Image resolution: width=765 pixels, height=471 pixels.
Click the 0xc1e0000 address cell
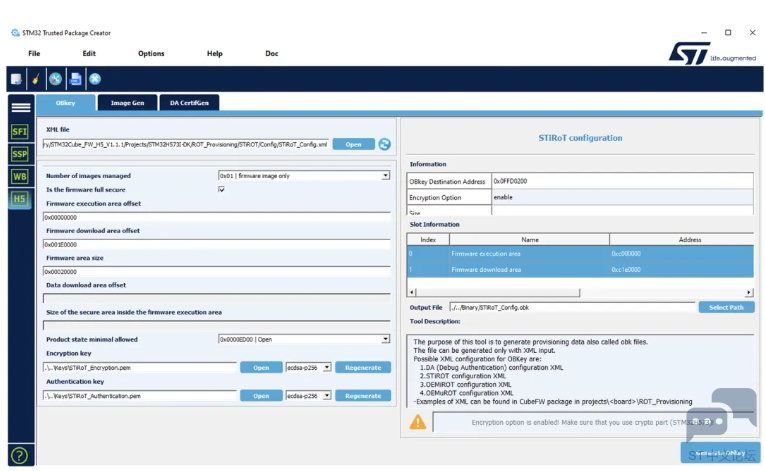[x=626, y=269]
